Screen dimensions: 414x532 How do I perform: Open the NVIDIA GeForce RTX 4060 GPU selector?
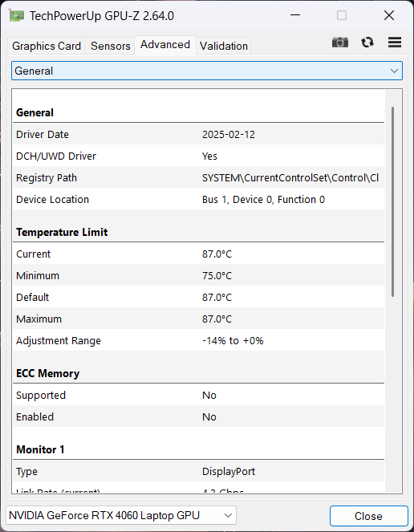[121, 515]
